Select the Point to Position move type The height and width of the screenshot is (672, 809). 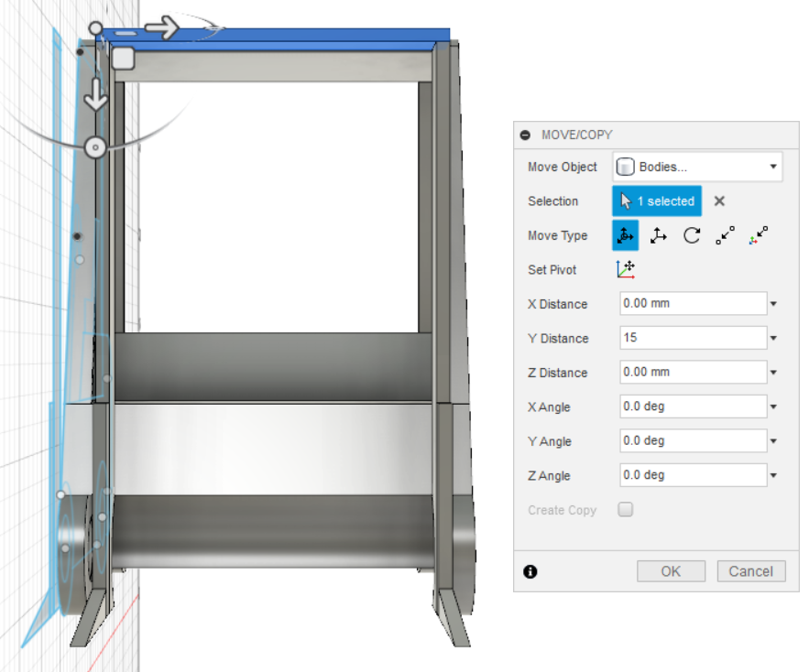point(758,235)
